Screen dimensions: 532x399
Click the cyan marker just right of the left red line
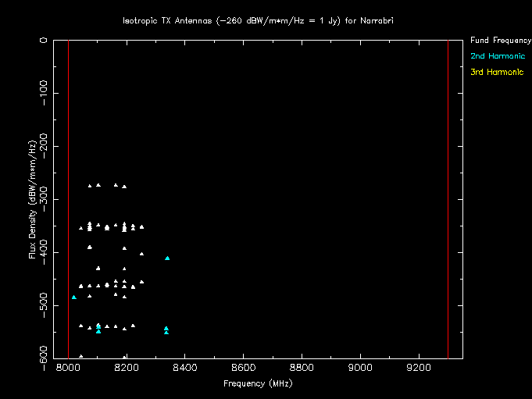tap(74, 297)
